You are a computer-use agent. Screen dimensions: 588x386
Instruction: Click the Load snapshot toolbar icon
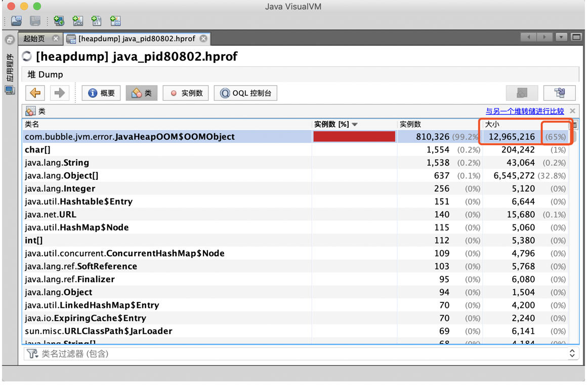tap(17, 21)
